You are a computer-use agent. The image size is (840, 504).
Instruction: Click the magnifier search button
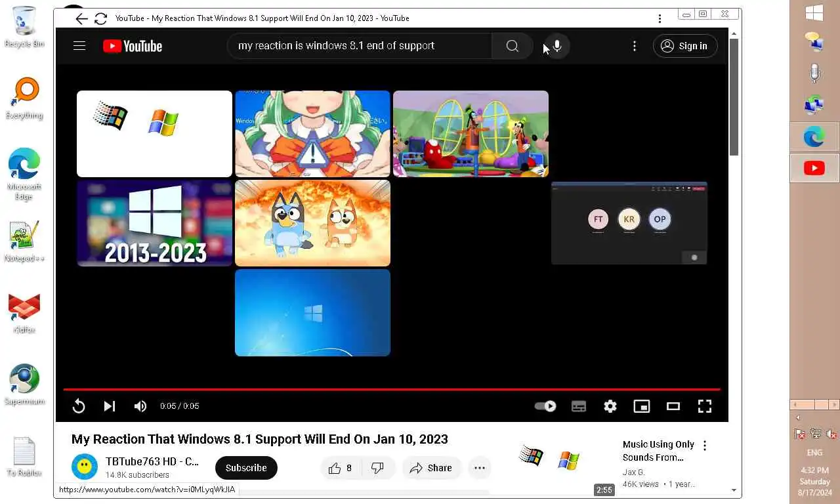[x=513, y=46]
